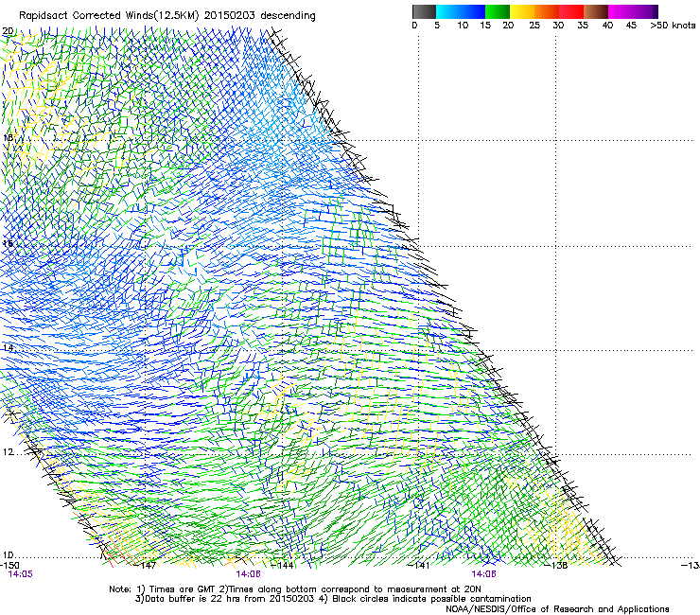This screenshot has width=700, height=615.
Task: Click the purple '14:06' time near -141
Action: click(x=483, y=574)
